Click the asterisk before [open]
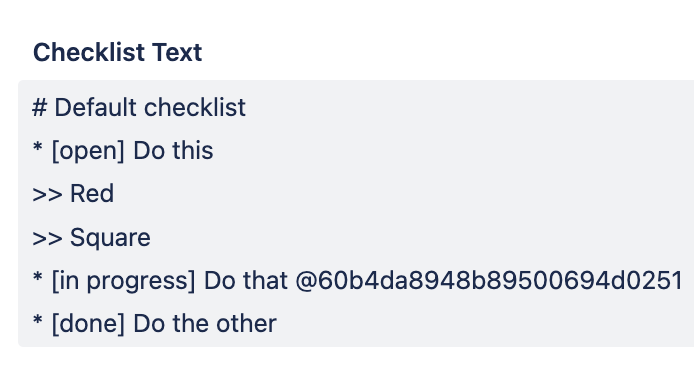694x388 pixels. pos(38,147)
